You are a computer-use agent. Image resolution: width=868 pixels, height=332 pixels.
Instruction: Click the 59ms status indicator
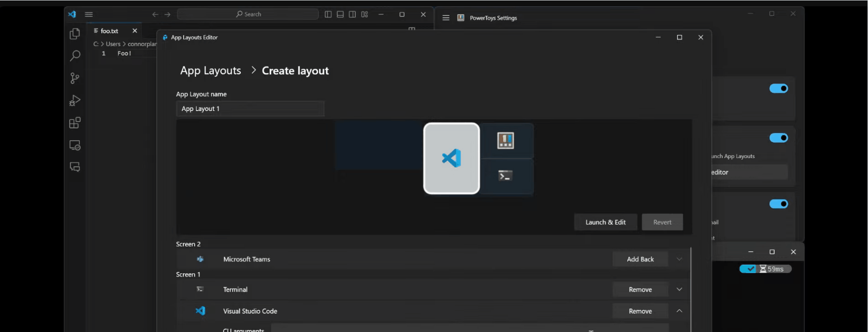click(766, 269)
